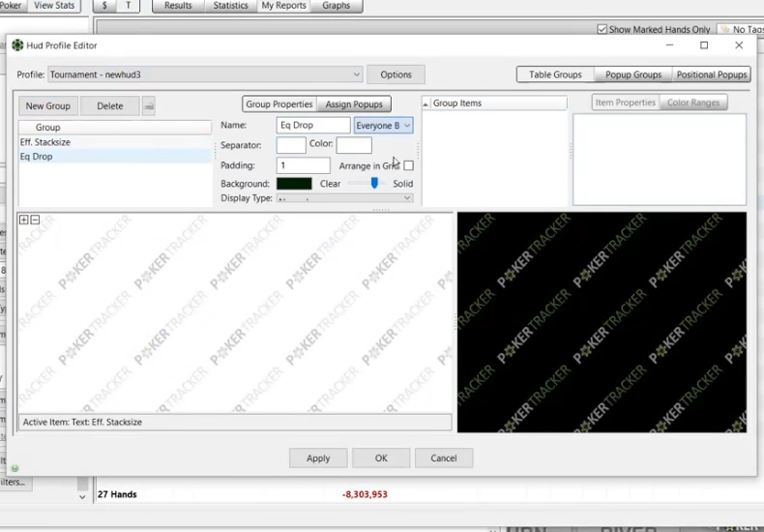Open the My Reports tab in the main window
Image resolution: width=764 pixels, height=532 pixels.
click(x=283, y=6)
